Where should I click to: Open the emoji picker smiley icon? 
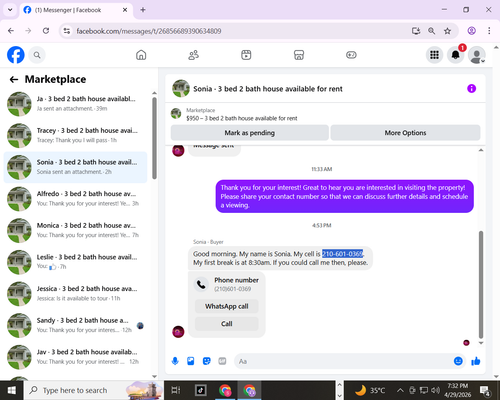[x=458, y=361]
